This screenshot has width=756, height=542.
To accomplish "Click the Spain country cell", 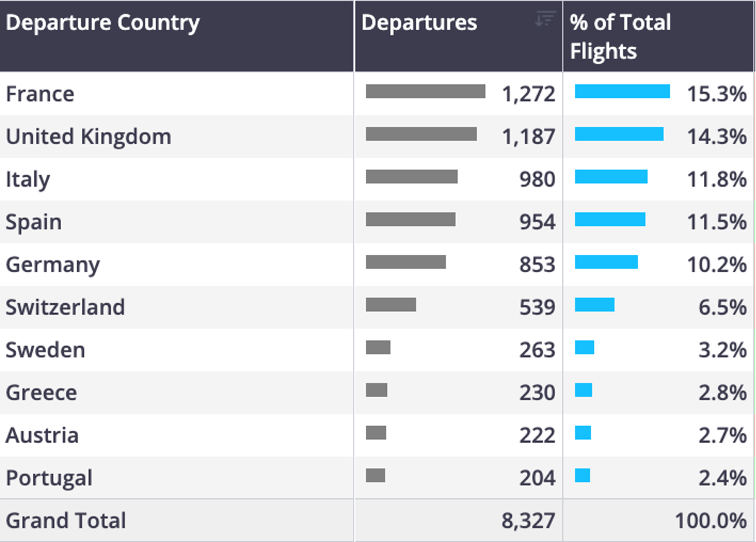I will pos(176,222).
